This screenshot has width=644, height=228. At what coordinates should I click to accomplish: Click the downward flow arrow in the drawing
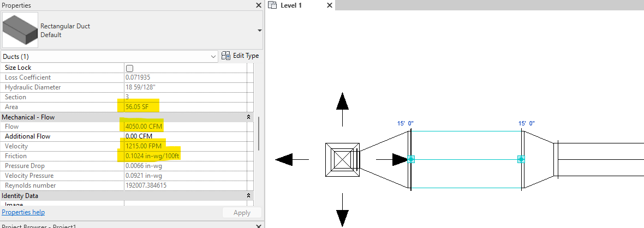(343, 211)
